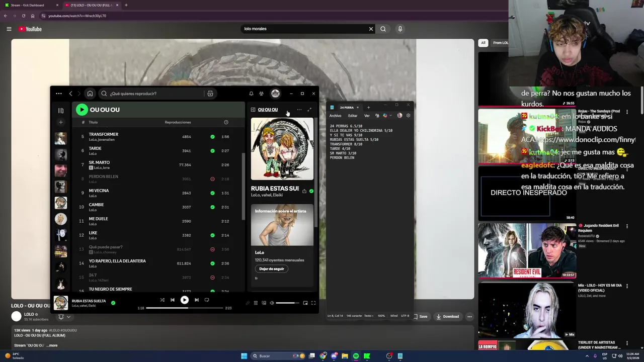Image resolution: width=644 pixels, height=362 pixels.
Task: Mute Spotify volume speaker icon
Action: (x=272, y=303)
